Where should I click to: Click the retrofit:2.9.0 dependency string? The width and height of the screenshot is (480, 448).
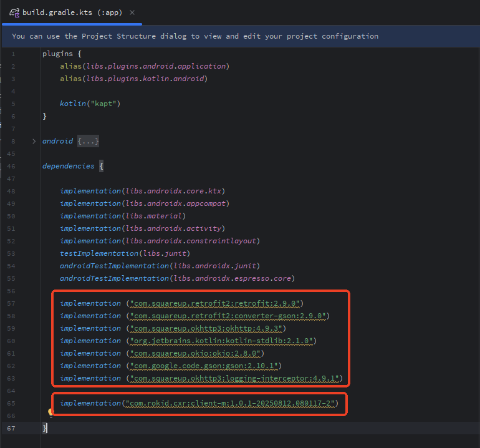click(214, 303)
